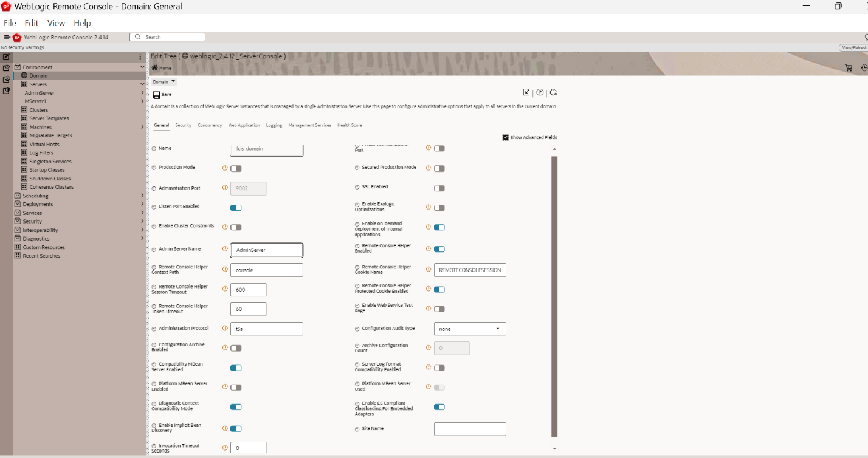Click the Site Name input field
Image resolution: width=868 pixels, height=458 pixels.
point(470,429)
